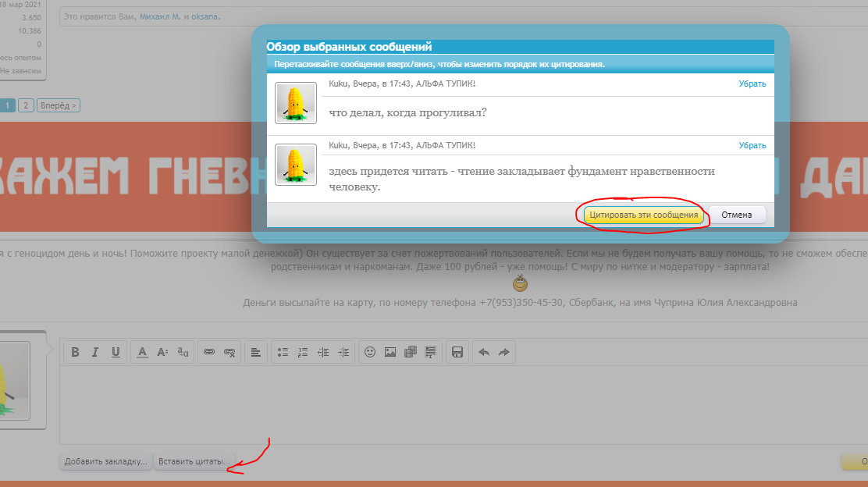The width and height of the screenshot is (868, 487).
Task: Toggle italic text formatting
Action: point(95,352)
